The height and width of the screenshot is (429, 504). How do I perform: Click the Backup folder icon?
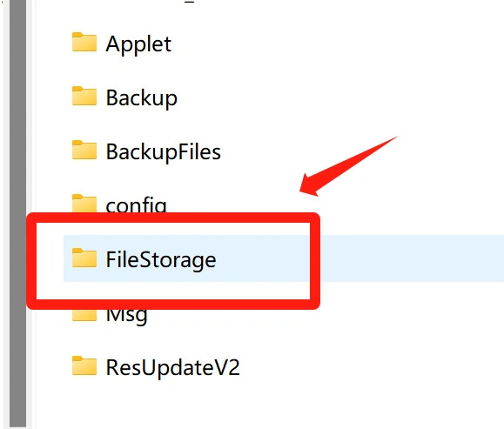pyautogui.click(x=84, y=96)
